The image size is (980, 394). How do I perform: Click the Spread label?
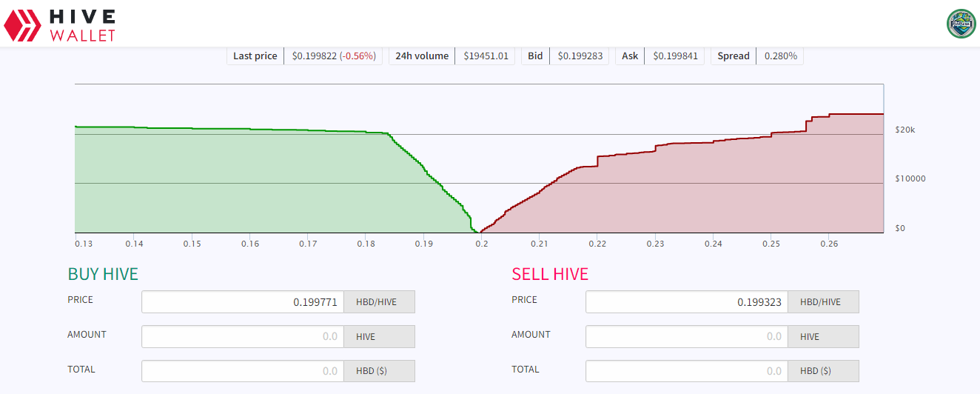pos(734,56)
